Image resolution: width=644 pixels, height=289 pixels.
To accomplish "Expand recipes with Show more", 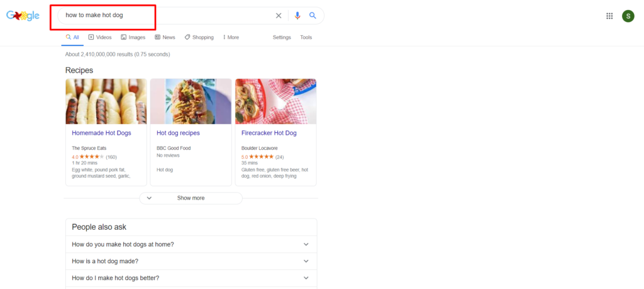I will 191,198.
